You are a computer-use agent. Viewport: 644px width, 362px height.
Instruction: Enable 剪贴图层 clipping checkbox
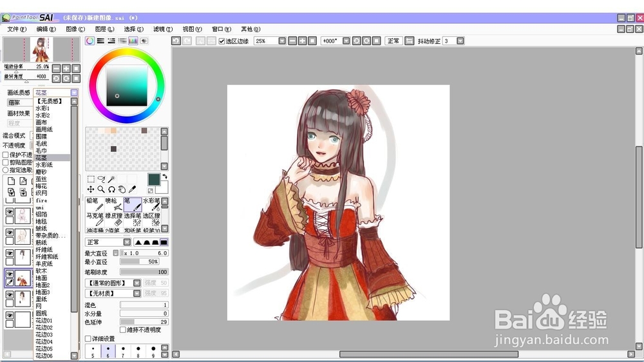[x=6, y=162]
